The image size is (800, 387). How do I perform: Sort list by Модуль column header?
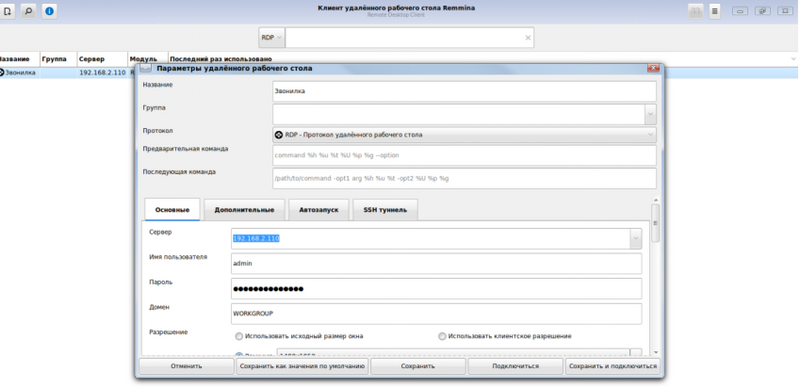coord(148,59)
